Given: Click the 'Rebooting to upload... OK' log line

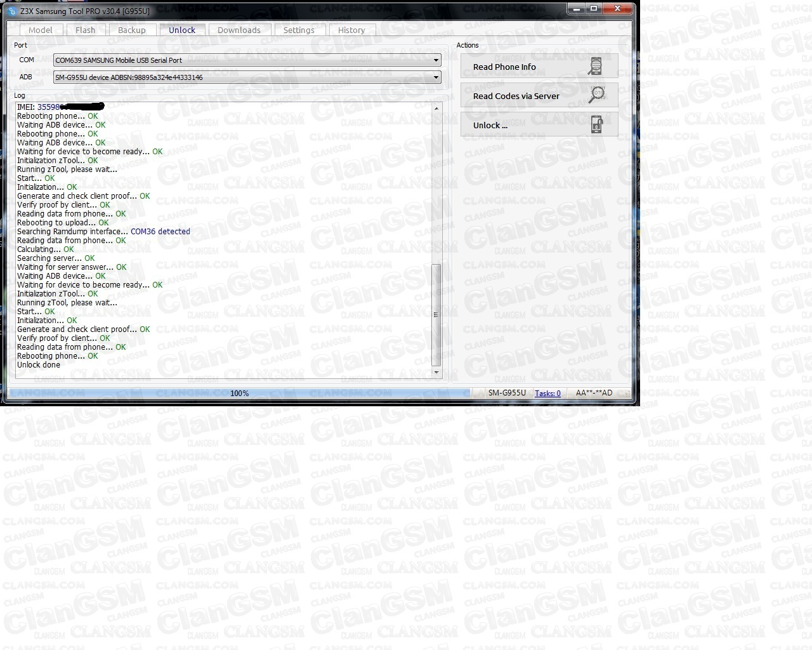Looking at the screenshot, I should 63,223.
